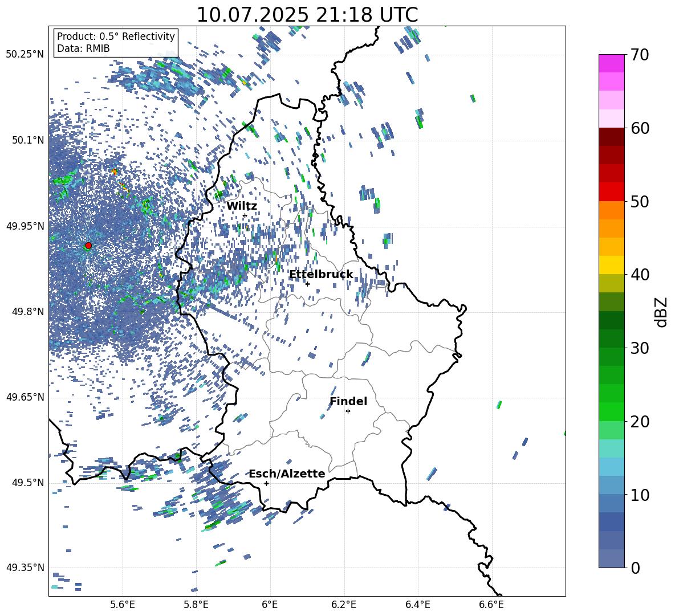Click the red radar location marker

(88, 246)
